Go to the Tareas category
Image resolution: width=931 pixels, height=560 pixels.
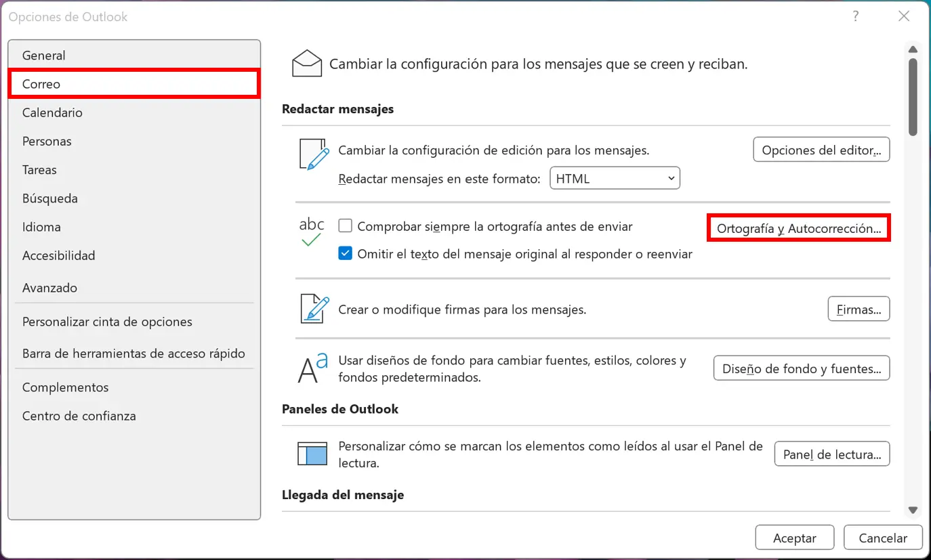[134, 169]
